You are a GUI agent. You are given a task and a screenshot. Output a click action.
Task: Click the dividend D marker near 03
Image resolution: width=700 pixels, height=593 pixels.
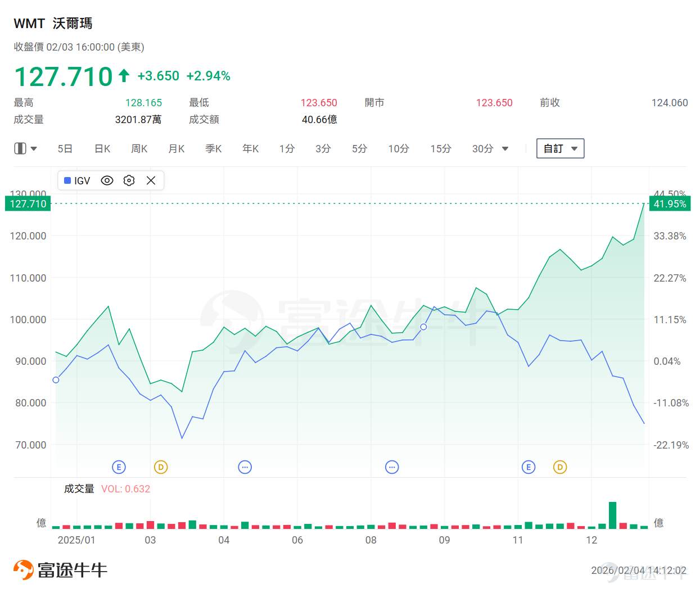click(x=161, y=467)
